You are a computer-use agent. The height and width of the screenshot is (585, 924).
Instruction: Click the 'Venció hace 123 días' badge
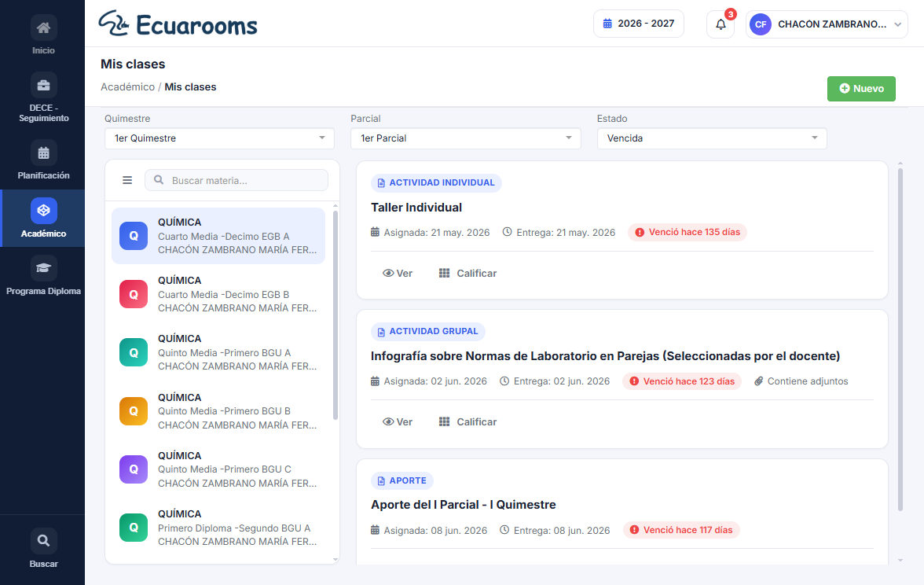pos(682,381)
